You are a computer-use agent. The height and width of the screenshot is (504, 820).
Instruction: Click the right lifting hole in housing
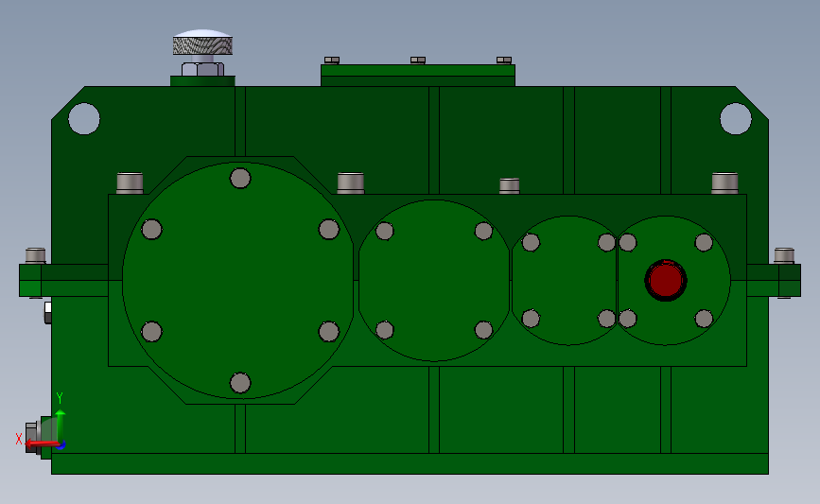(x=736, y=119)
